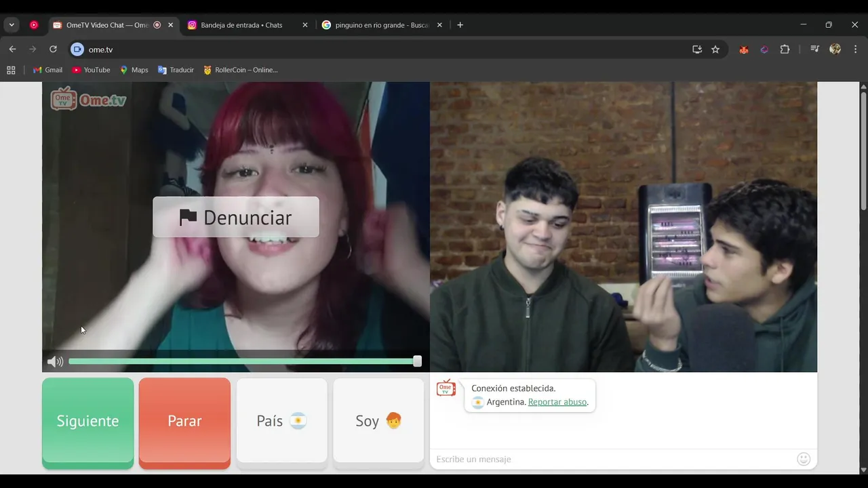
Task: Open the Chrome profile avatar
Action: click(x=835, y=49)
